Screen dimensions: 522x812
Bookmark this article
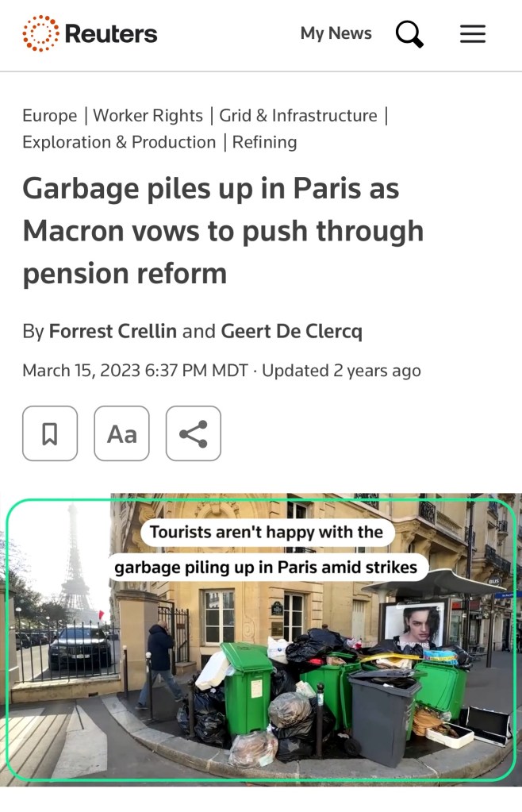pos(50,433)
